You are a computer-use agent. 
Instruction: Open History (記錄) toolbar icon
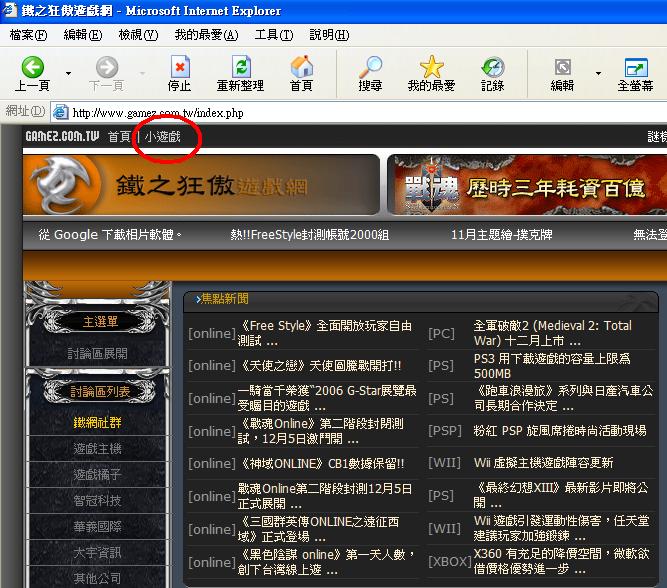(493, 67)
